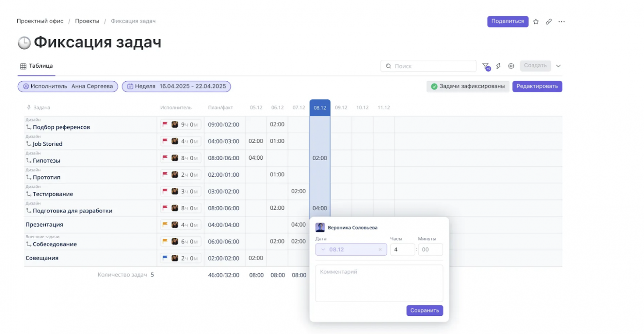Open the Проекты breadcrumb link
644x334 pixels.
[88, 21]
